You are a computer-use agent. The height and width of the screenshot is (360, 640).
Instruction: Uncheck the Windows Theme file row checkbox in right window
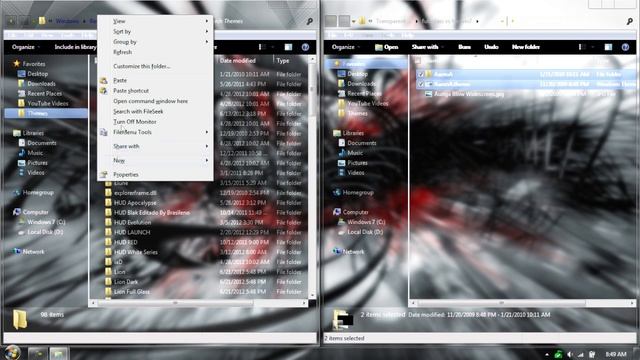pyautogui.click(x=421, y=84)
